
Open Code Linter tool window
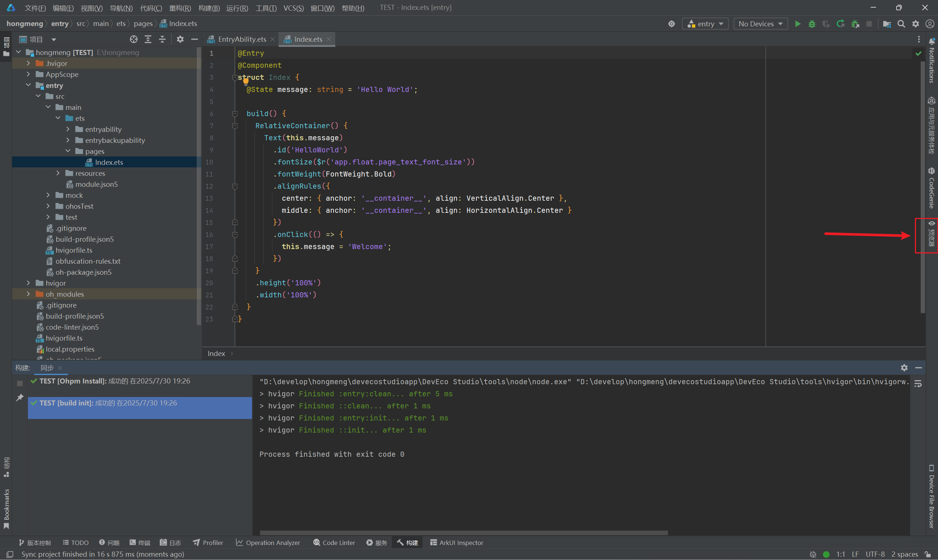(x=334, y=543)
